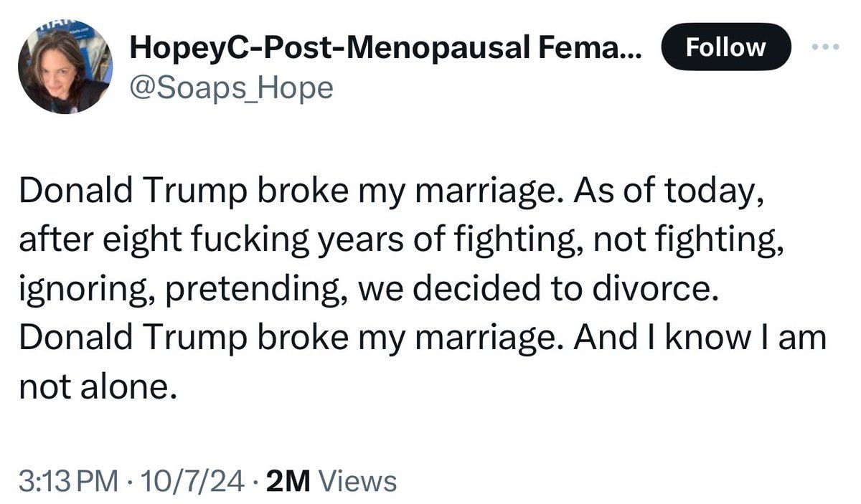Follow the @Soaps_Hope account
The height and width of the screenshot is (504, 861).
pos(725,47)
